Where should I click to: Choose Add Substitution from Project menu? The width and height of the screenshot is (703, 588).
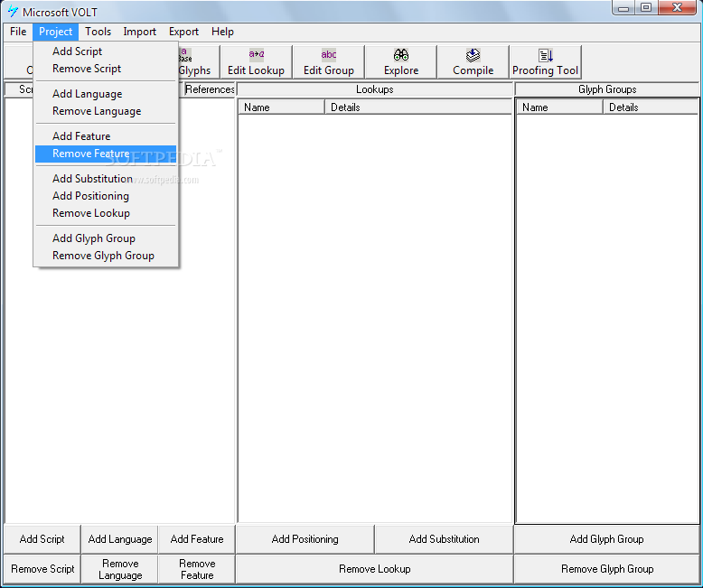106,179
